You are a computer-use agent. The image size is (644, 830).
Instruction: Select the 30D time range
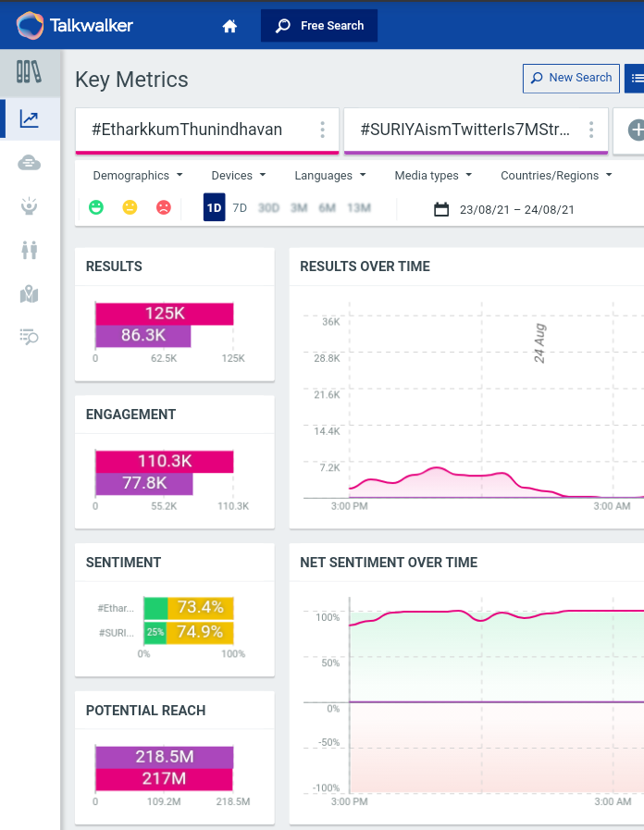[269, 208]
